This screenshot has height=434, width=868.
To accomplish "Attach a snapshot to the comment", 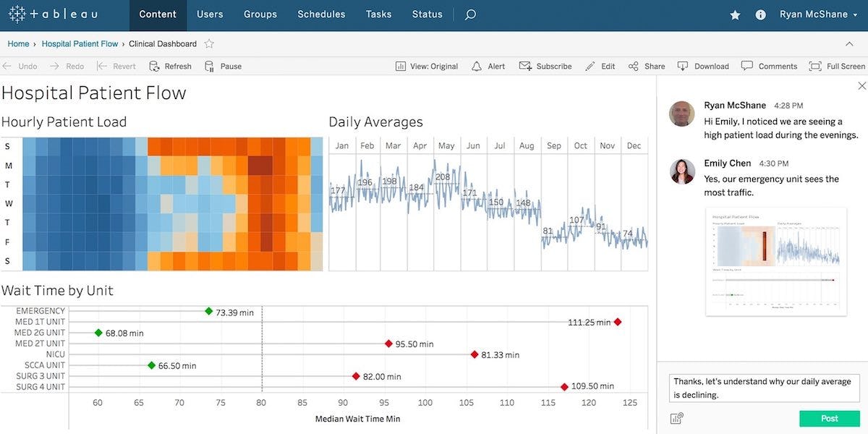I will (x=676, y=418).
